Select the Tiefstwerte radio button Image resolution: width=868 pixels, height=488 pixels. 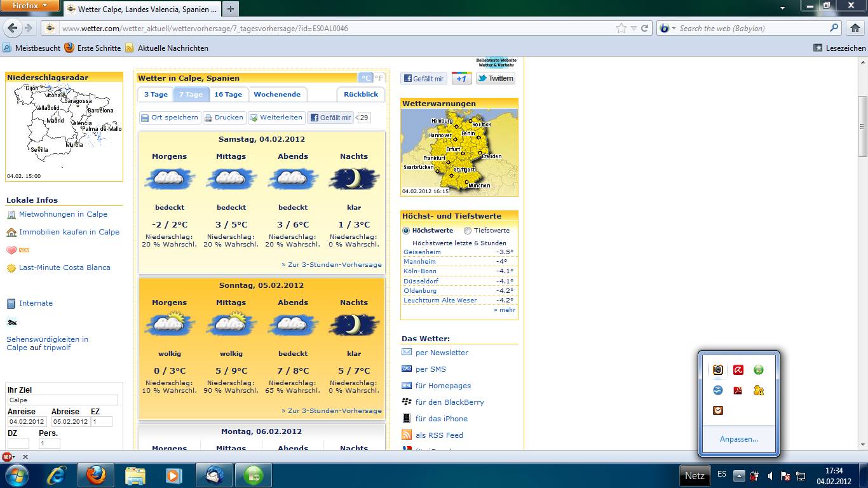click(468, 231)
